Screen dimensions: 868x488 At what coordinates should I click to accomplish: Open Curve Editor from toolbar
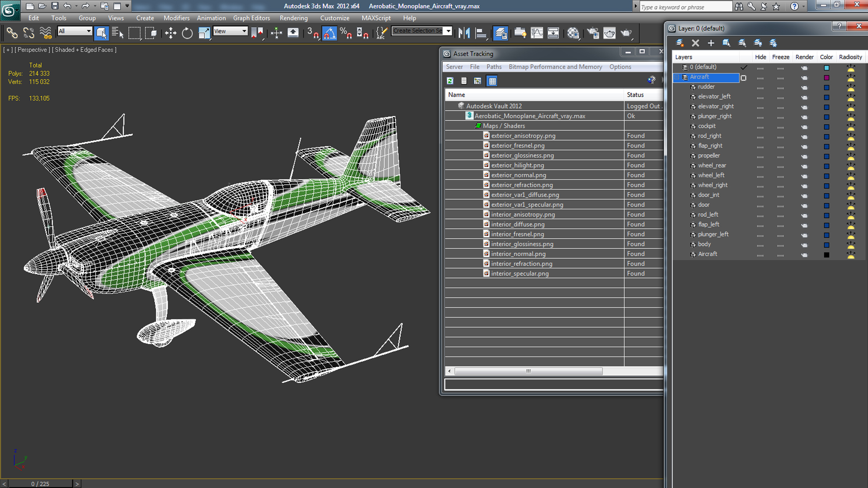537,33
